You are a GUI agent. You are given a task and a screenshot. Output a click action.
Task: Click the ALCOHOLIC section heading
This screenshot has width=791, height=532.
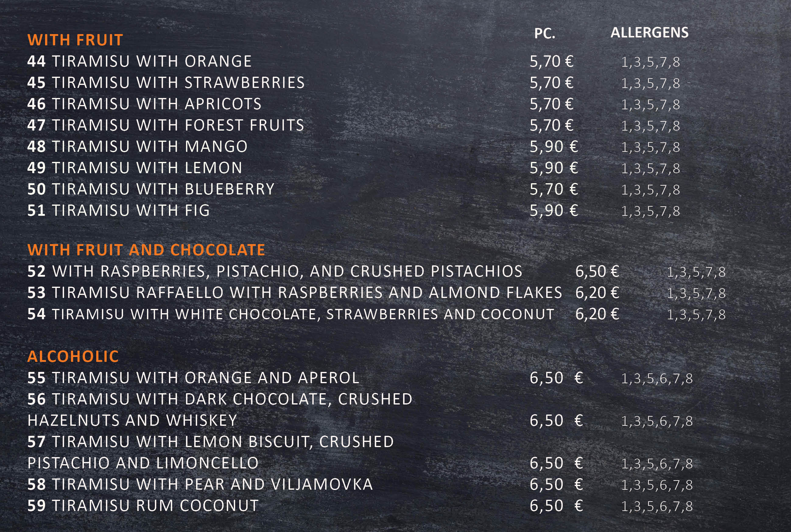coord(73,357)
